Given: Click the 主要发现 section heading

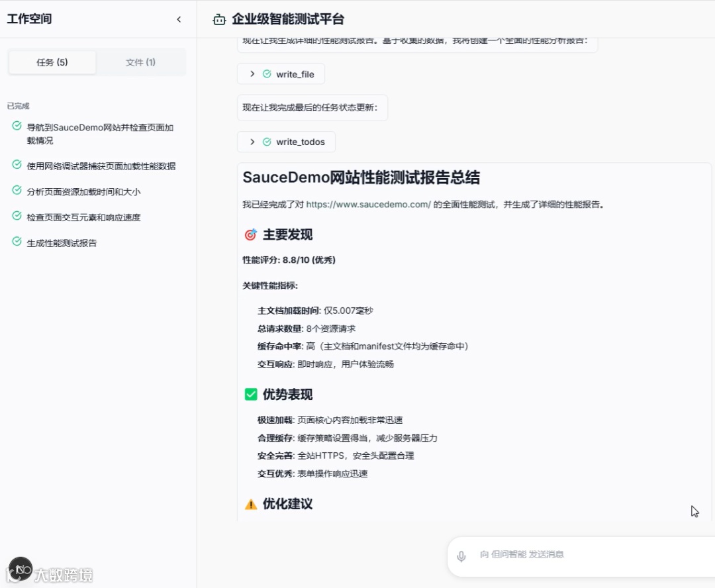Looking at the screenshot, I should 287,234.
